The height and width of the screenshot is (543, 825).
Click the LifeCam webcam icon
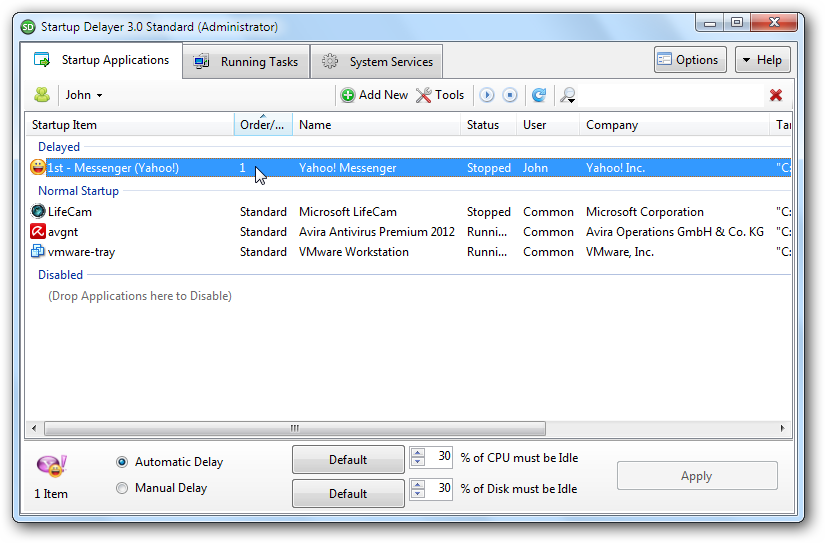point(38,212)
